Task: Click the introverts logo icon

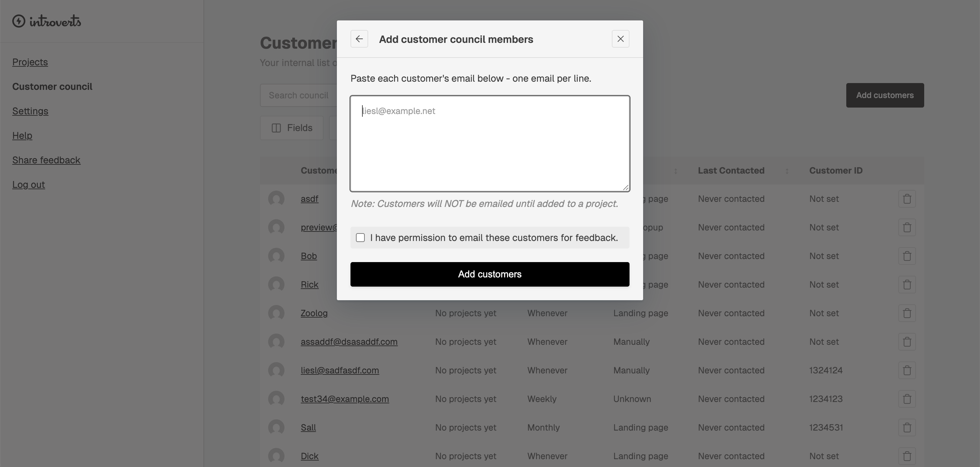Action: tap(19, 21)
